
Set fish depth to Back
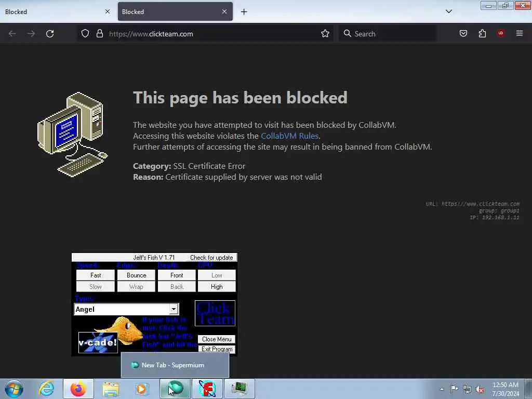(177, 287)
